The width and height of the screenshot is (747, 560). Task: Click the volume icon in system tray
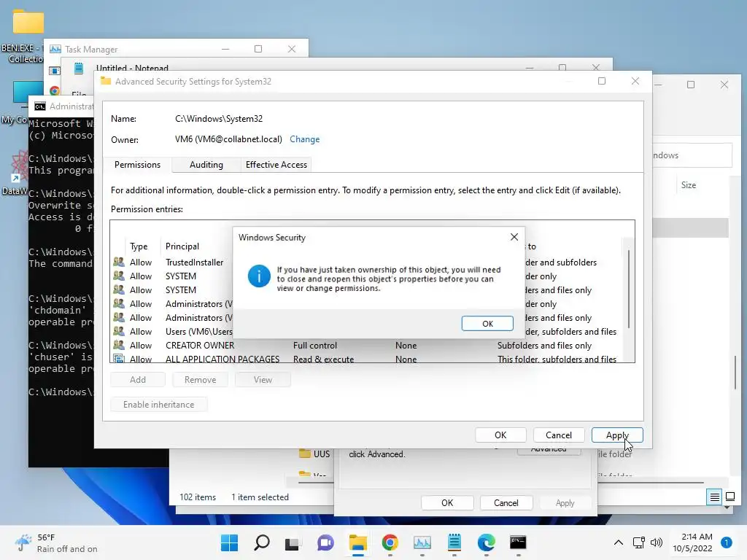[657, 542]
